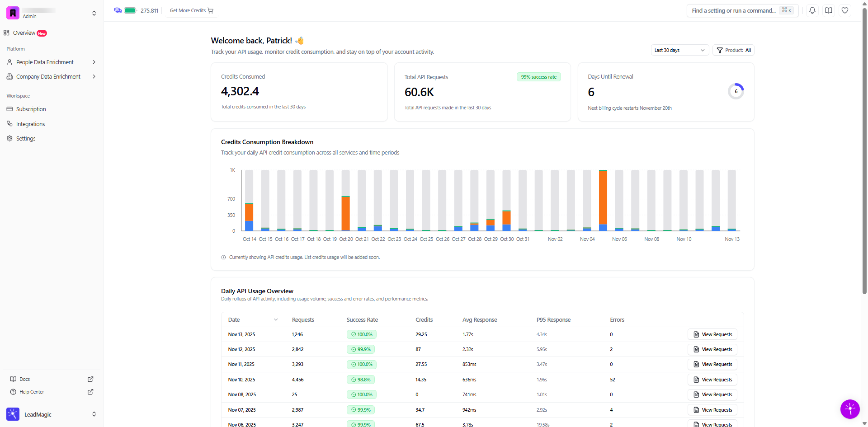The image size is (868, 427).
Task: Click the Find a setting command field
Action: coord(742,10)
